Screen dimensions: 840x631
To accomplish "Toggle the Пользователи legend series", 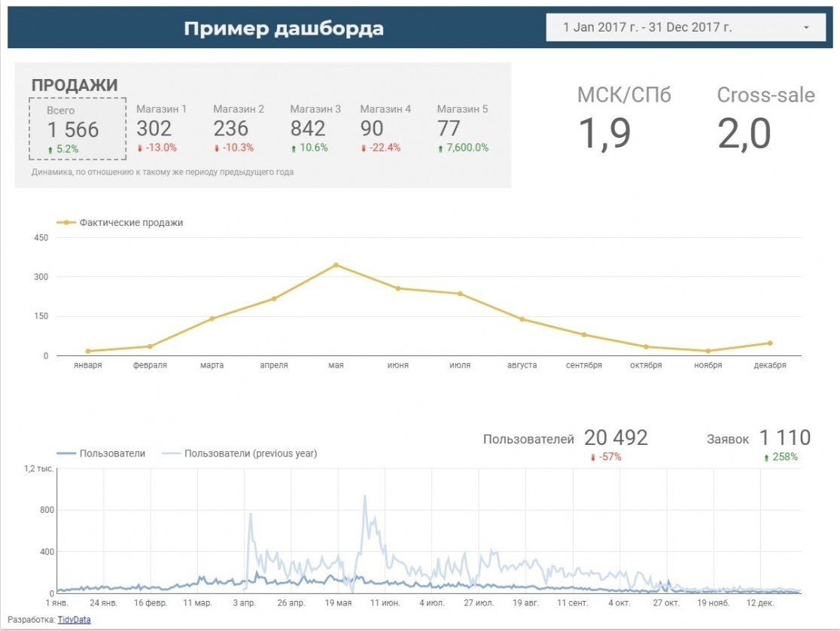I will coord(102,453).
